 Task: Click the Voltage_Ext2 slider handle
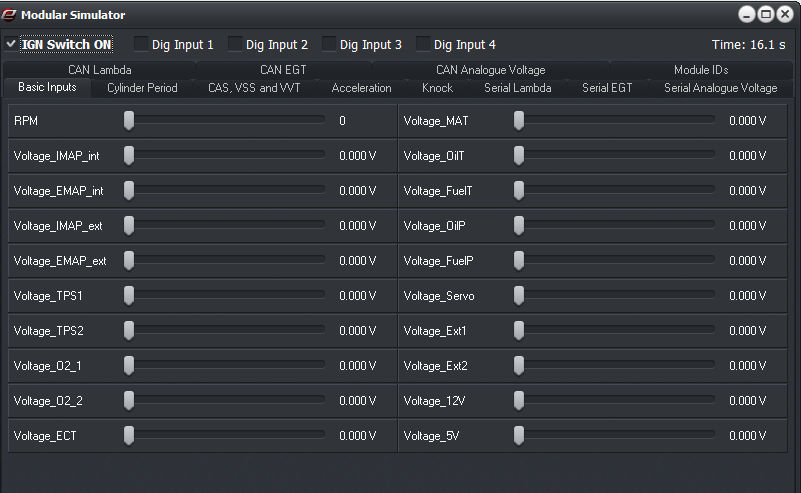pyautogui.click(x=519, y=365)
